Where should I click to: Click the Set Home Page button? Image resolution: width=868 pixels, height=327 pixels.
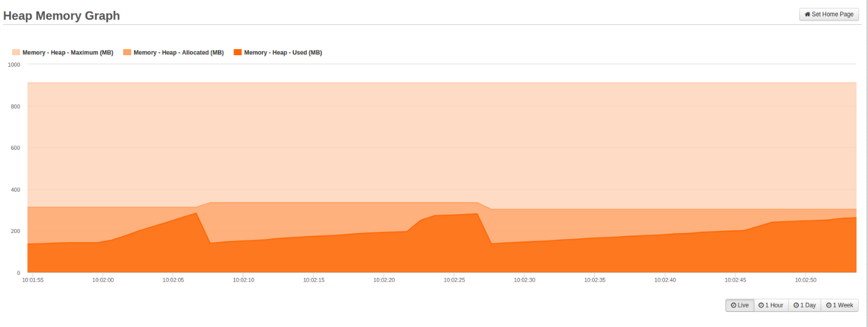coord(829,14)
